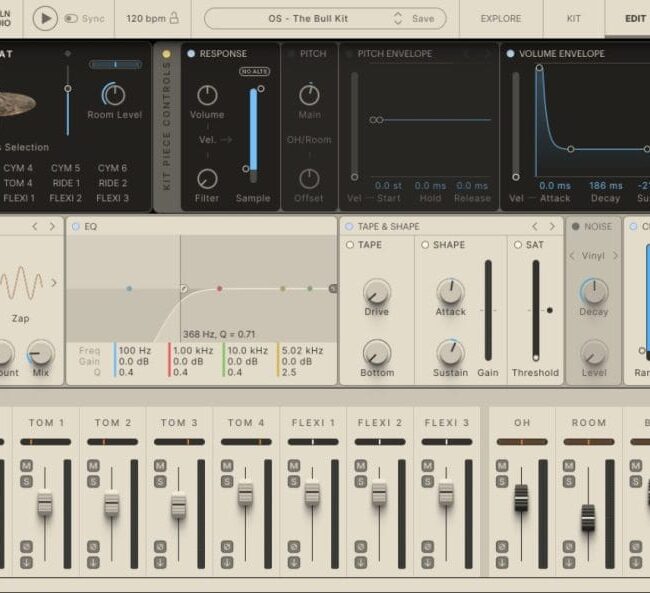Go to next Noise type after Vinyl
This screenshot has height=593, width=650.
tap(615, 256)
